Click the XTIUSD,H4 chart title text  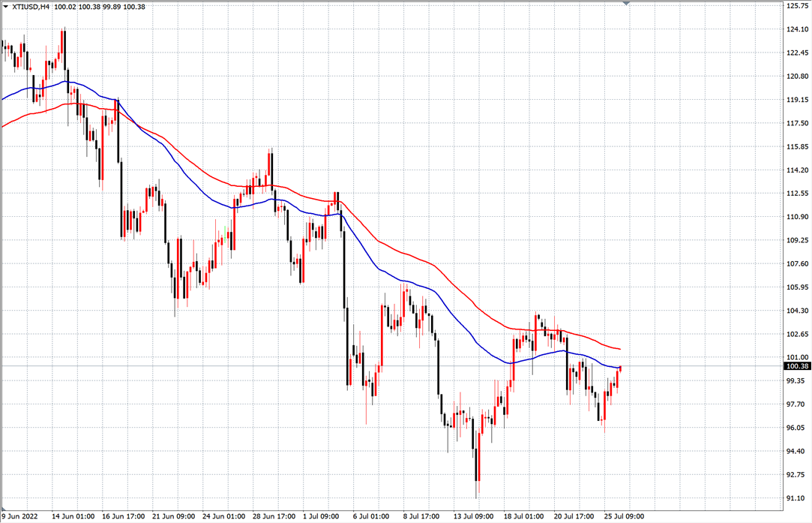[x=30, y=7]
